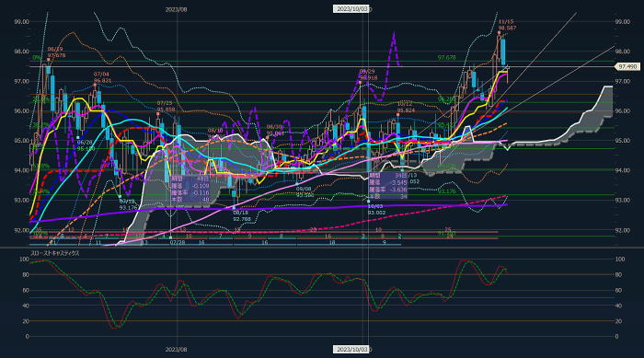The height and width of the screenshot is (358, 644).
Task: Click 99.00 on the right price axis
Action: 622,22
